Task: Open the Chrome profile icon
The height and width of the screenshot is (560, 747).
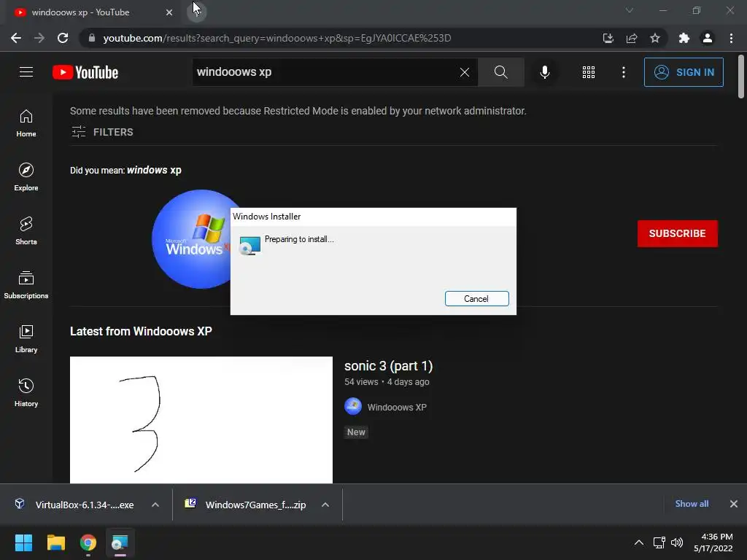Action: pyautogui.click(x=708, y=38)
